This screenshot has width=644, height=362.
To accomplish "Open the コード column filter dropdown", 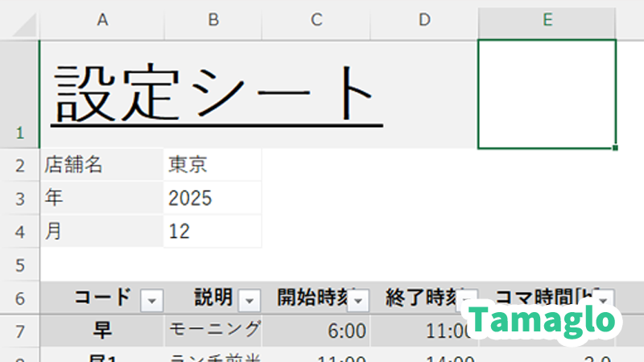I will point(151,300).
